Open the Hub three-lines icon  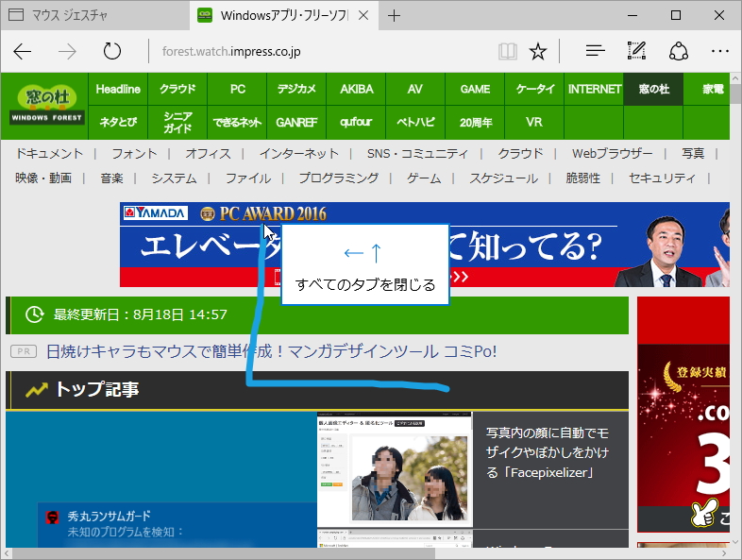(595, 50)
